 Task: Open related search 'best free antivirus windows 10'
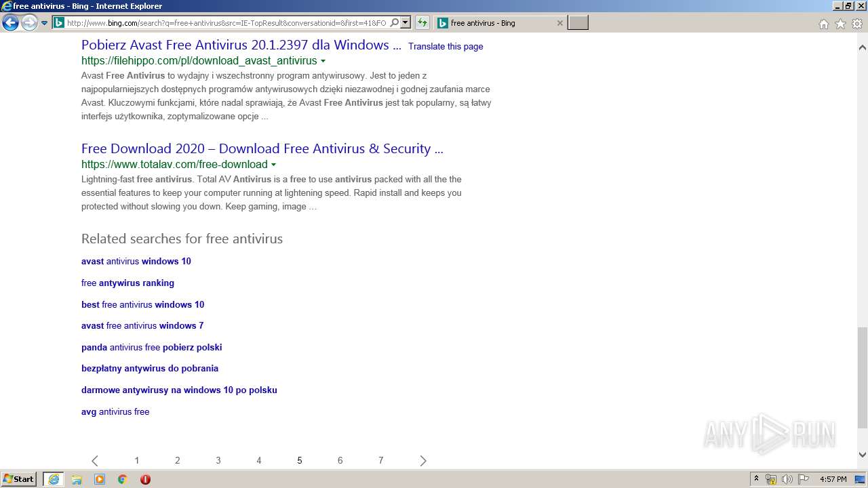[142, 305]
